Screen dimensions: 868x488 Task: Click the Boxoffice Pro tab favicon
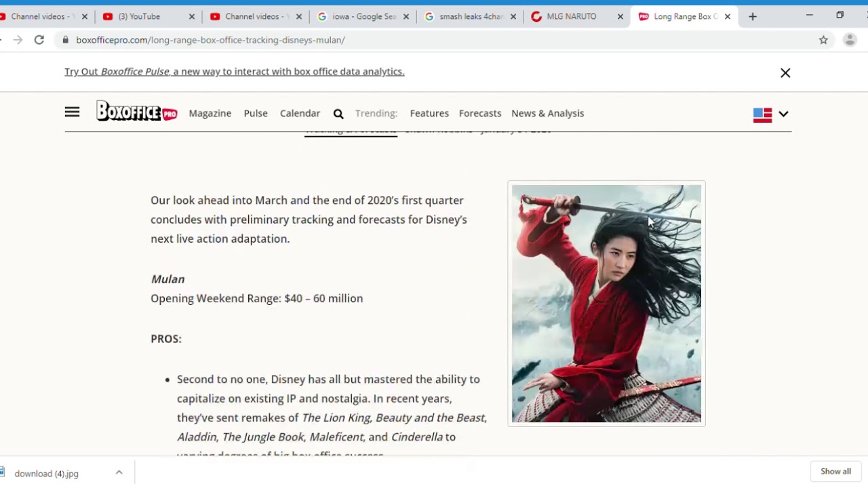(x=644, y=16)
